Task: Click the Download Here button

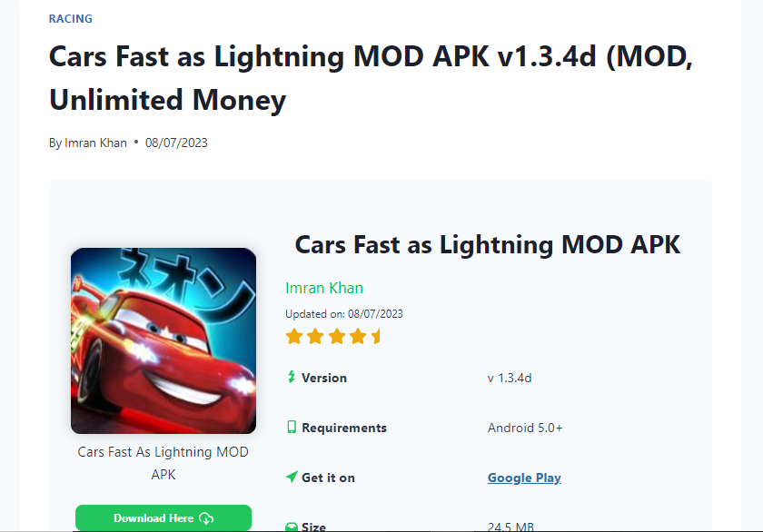Action: [163, 517]
